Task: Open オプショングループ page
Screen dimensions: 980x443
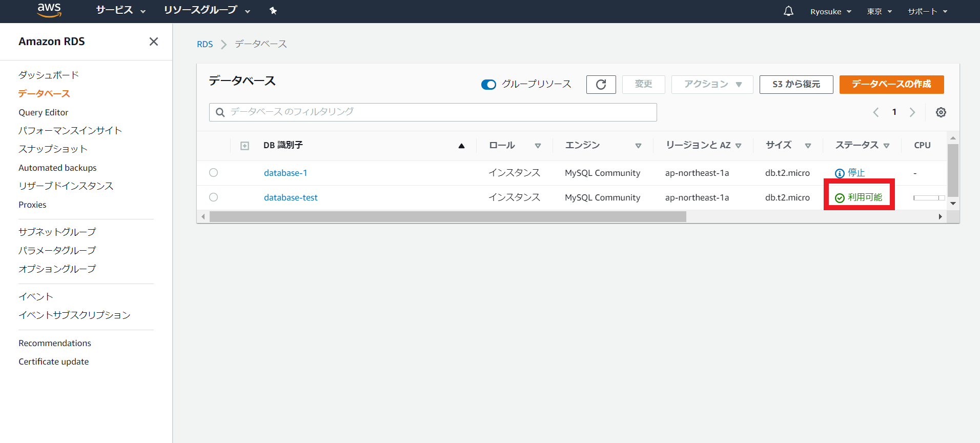Action: pyautogui.click(x=57, y=269)
